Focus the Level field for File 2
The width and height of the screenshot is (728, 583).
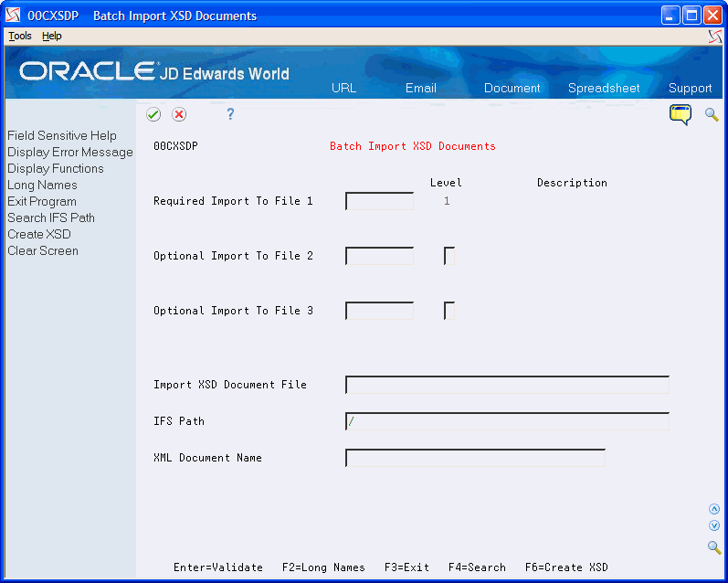(x=449, y=256)
